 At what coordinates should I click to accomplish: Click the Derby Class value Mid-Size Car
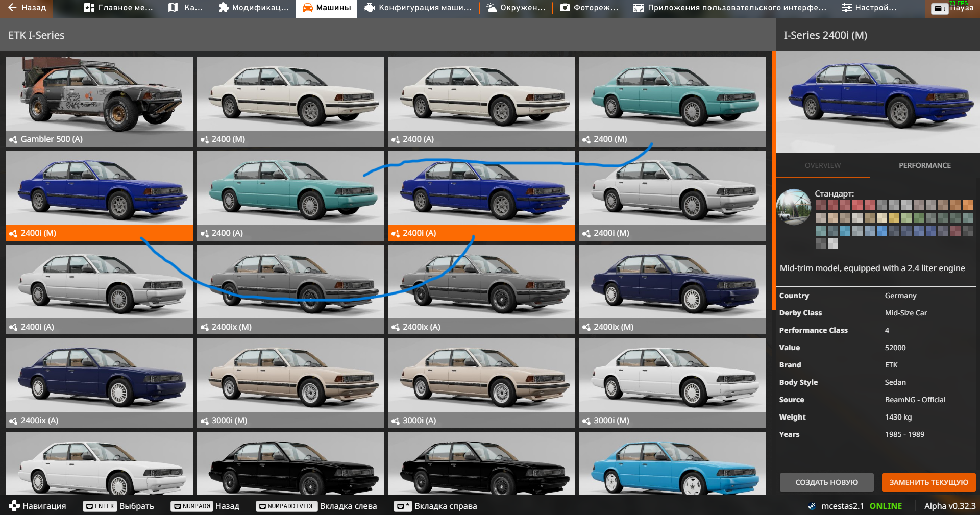pyautogui.click(x=906, y=313)
